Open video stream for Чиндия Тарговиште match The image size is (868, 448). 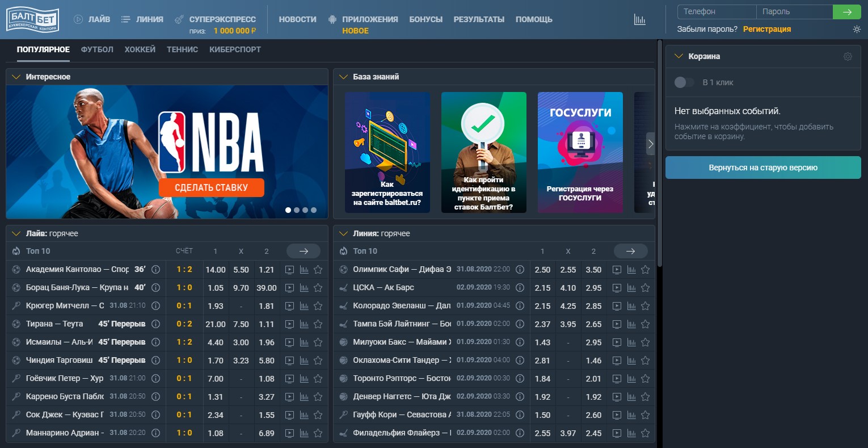(289, 361)
